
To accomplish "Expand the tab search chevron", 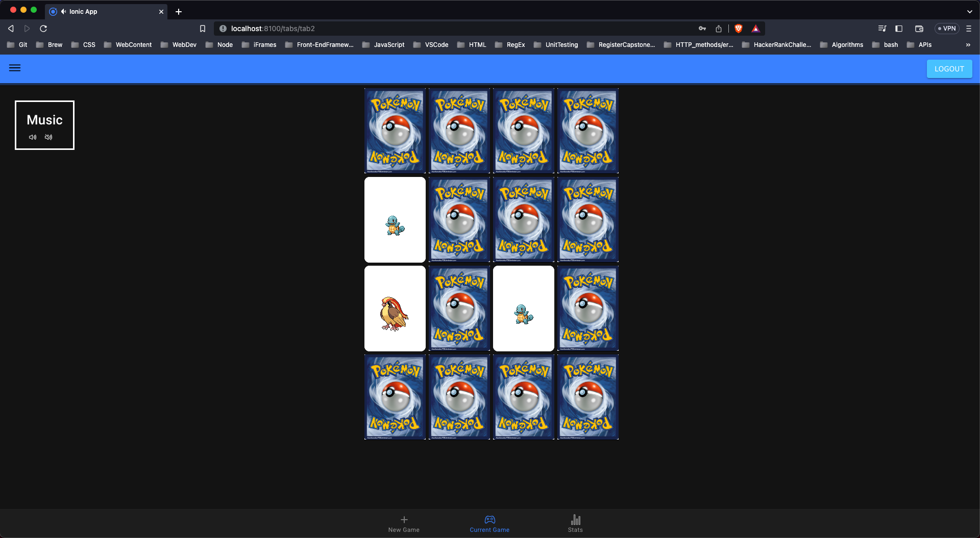I will [969, 11].
